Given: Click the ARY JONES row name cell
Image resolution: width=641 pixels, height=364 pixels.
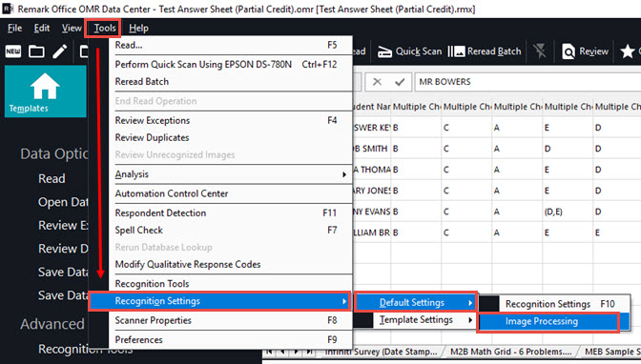Looking at the screenshot, I should click(x=372, y=191).
